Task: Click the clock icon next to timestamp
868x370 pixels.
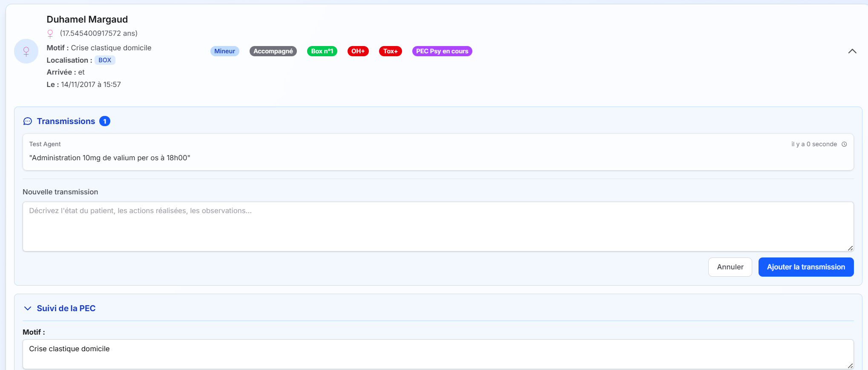Action: (844, 145)
